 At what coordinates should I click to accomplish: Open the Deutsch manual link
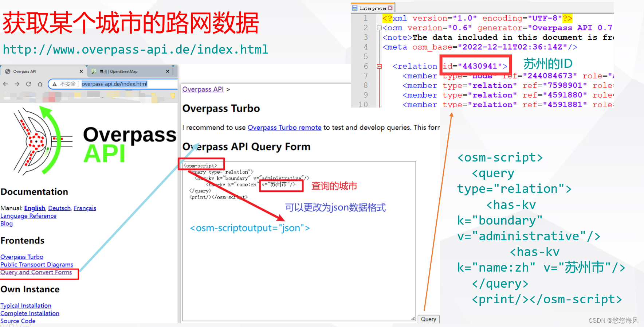pyautogui.click(x=59, y=208)
